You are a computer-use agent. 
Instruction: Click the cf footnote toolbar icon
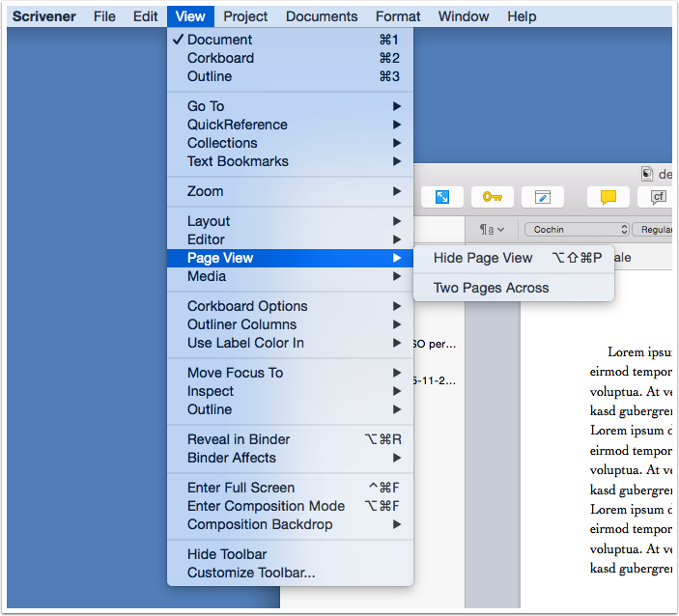point(657,197)
